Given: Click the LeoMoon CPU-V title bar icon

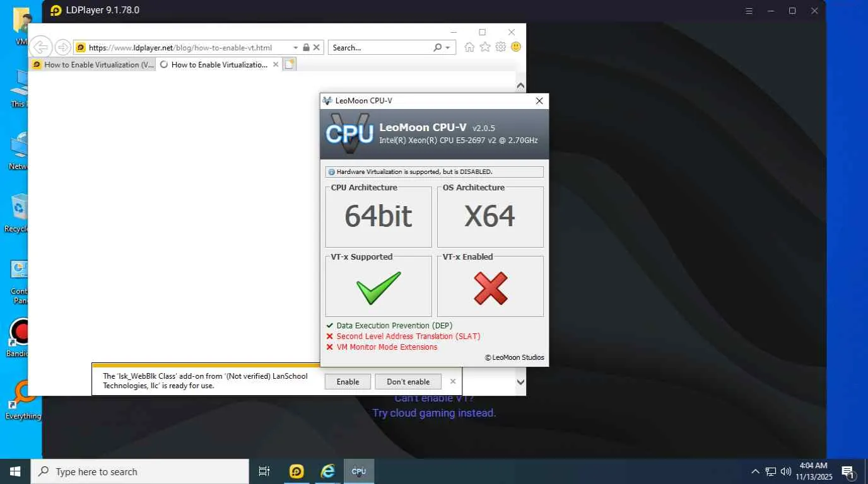Looking at the screenshot, I should (327, 101).
